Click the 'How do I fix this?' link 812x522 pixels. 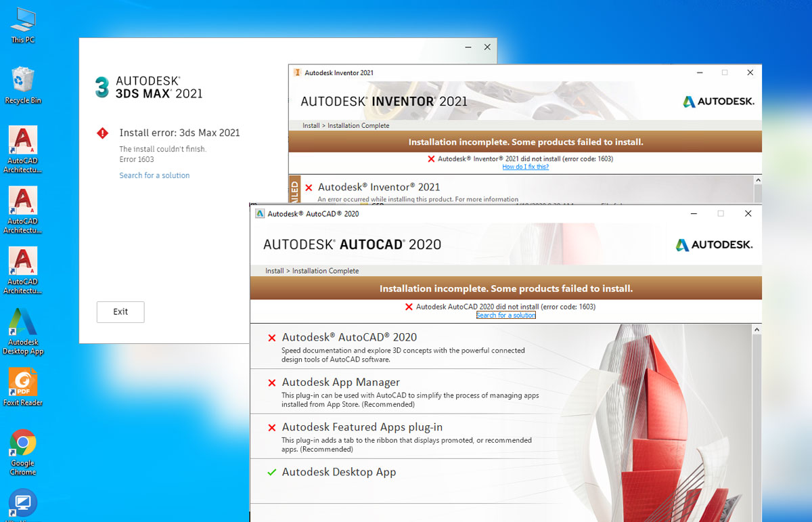point(525,167)
